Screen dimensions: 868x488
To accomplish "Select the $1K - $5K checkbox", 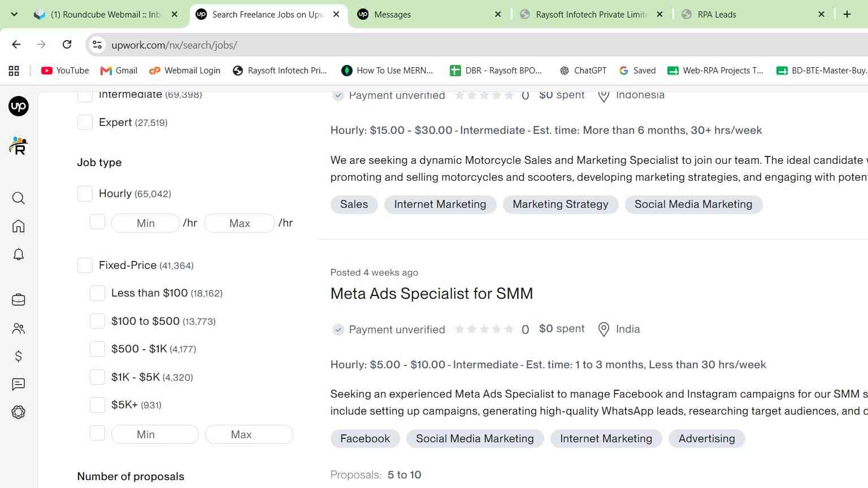I will (x=97, y=377).
